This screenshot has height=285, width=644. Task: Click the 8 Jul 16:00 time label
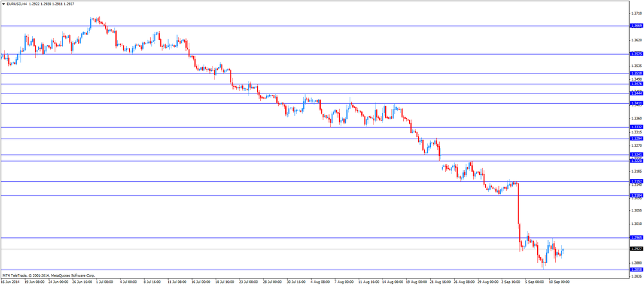(153, 282)
